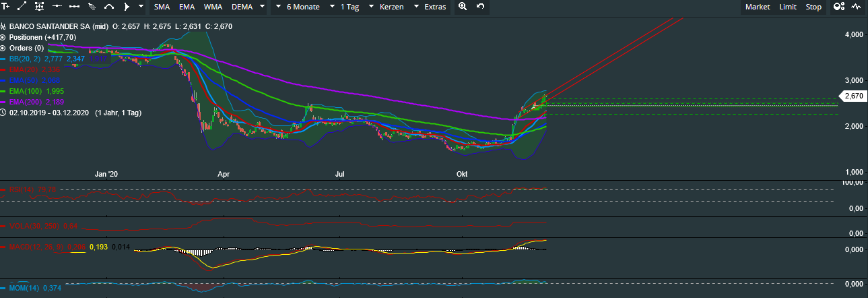Select the arc curve drawing tool

109,7
